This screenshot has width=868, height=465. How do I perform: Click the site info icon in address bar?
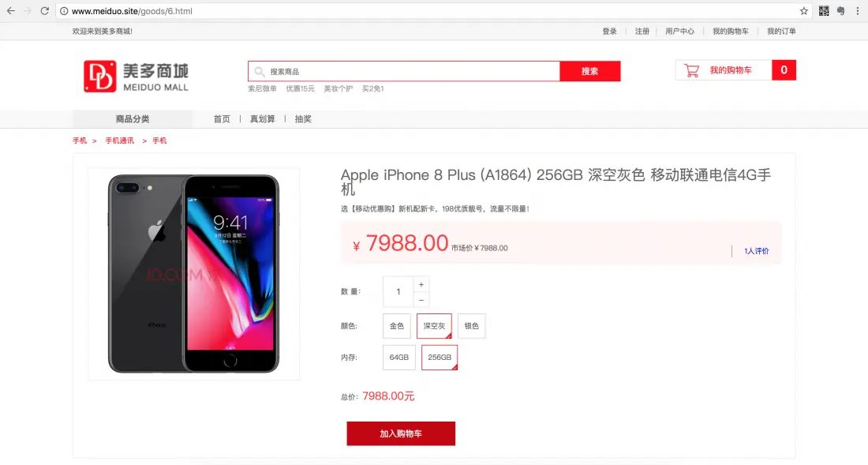64,11
